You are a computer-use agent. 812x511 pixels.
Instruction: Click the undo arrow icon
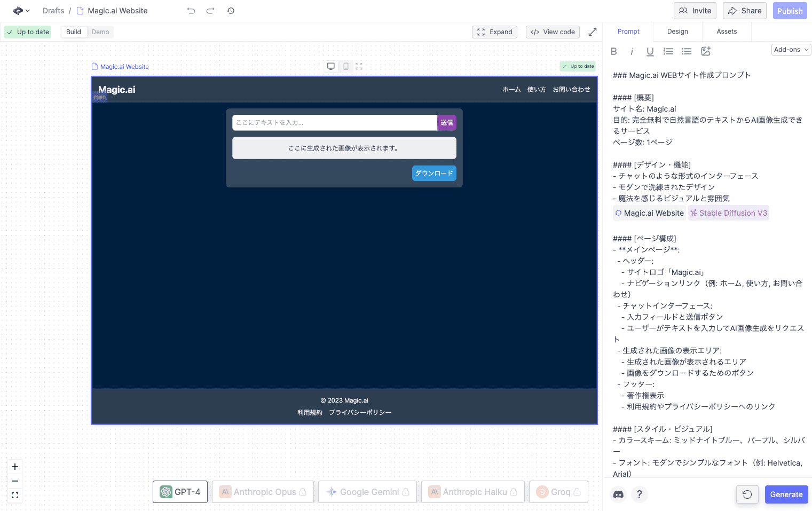[191, 11]
